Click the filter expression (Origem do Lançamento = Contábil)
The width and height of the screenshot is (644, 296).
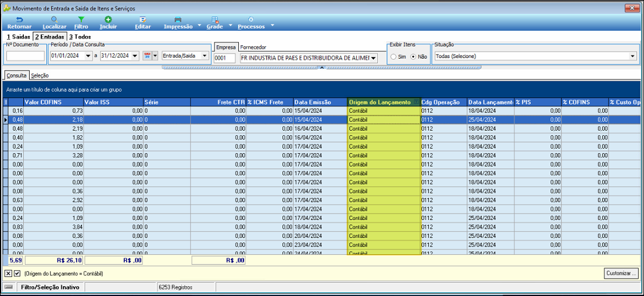tap(64, 273)
